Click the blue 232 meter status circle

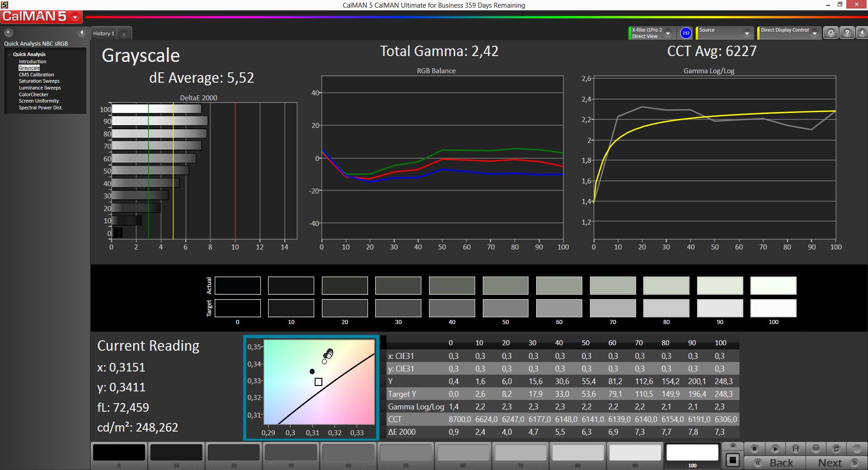686,33
